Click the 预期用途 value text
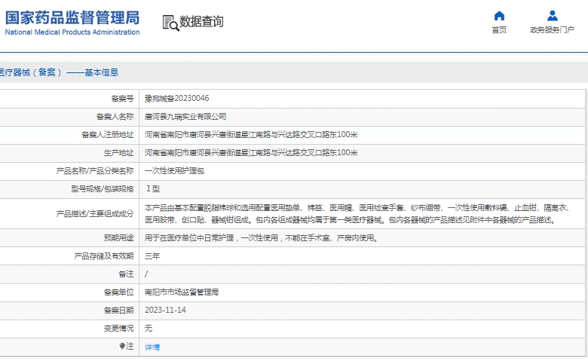588x364 pixels. [262, 238]
